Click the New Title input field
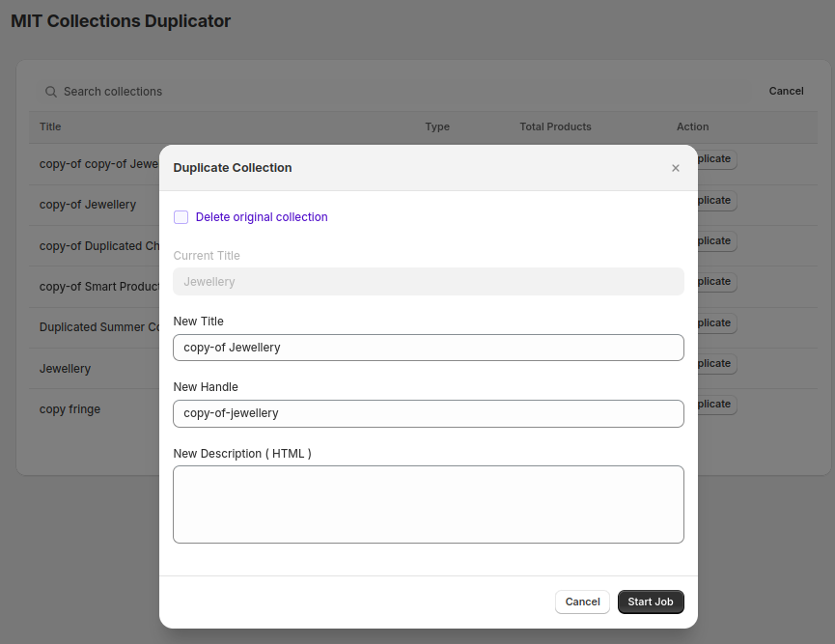Screen dimensions: 835x644 [x=429, y=348]
